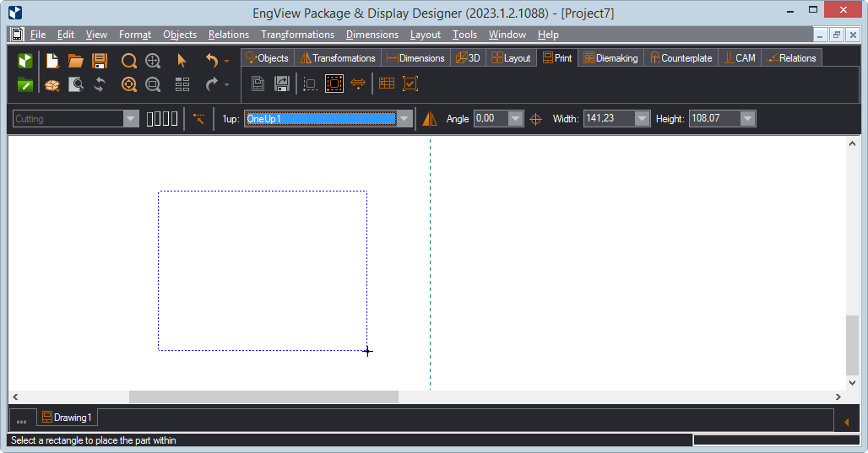Select the Pan zoom crosshair tool
The width and height of the screenshot is (868, 453).
pyautogui.click(x=153, y=60)
